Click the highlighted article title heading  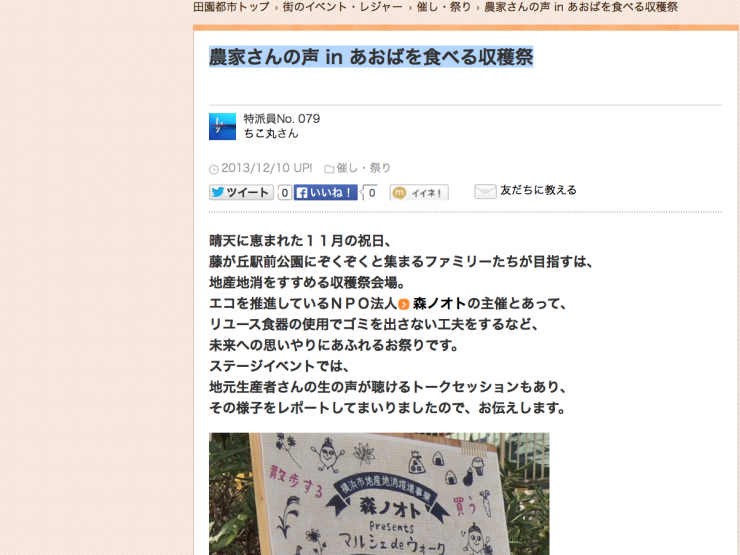[x=371, y=57]
